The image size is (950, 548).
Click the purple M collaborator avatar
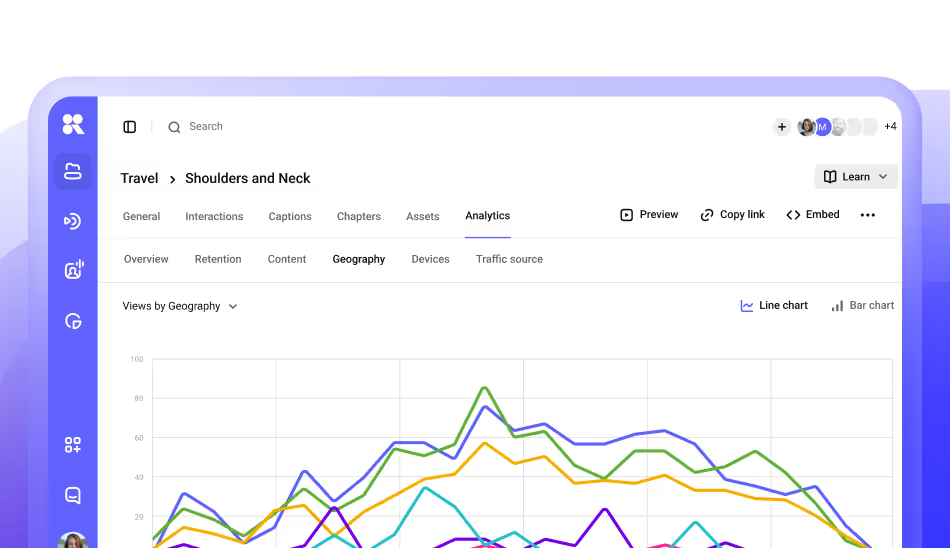822,127
